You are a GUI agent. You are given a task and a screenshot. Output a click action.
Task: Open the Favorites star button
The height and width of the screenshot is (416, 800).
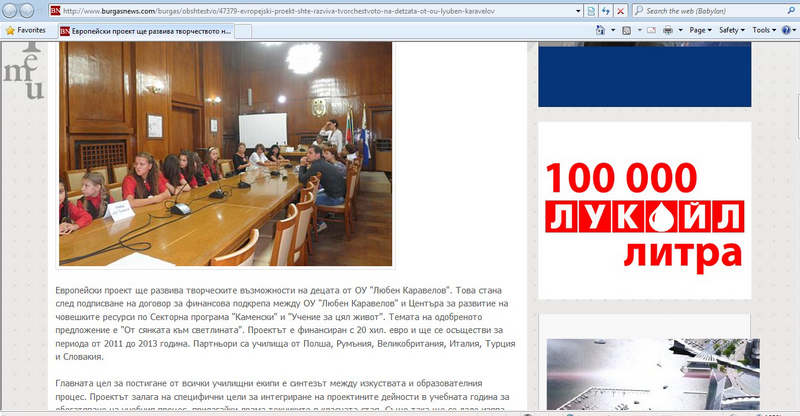coord(26,30)
